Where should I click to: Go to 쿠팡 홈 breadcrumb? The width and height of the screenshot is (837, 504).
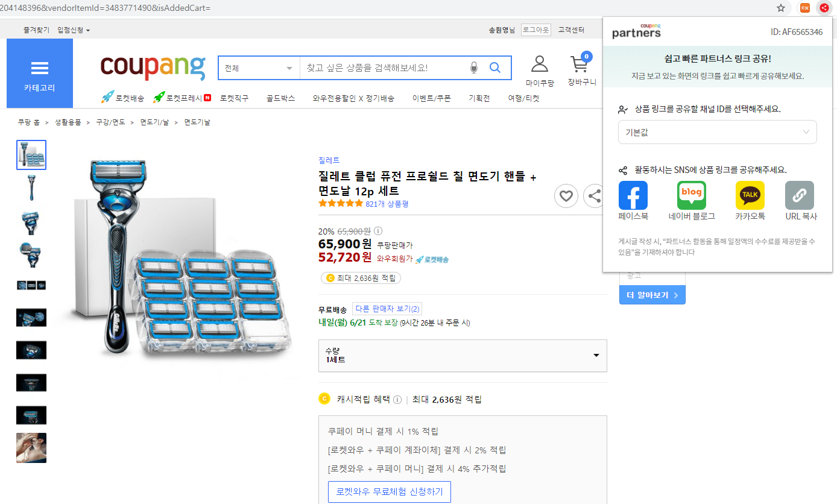[x=28, y=122]
